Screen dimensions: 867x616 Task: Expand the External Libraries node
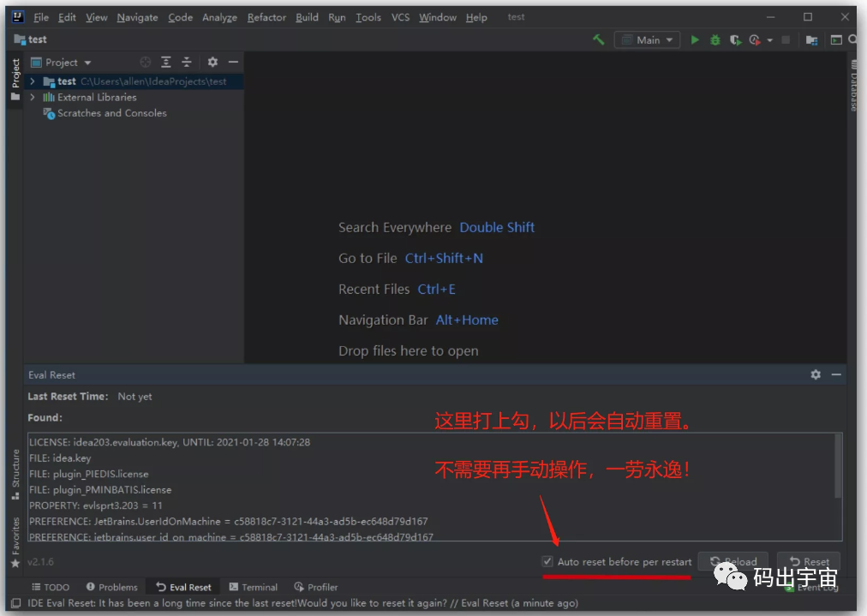tap(32, 97)
